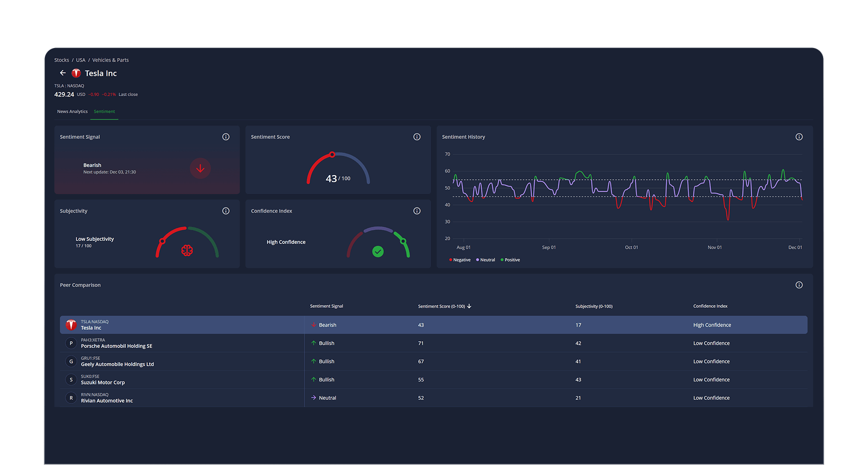Viewport: 868px width, 465px height.
Task: Open Sentiment History info icon
Action: click(799, 137)
